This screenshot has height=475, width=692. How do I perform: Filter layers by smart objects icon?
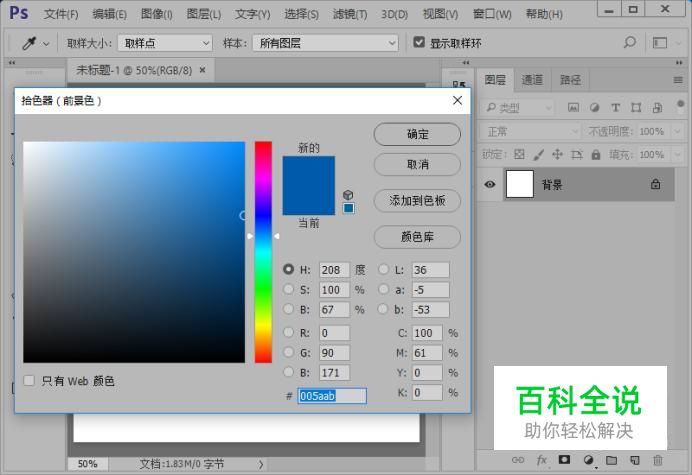tap(658, 108)
